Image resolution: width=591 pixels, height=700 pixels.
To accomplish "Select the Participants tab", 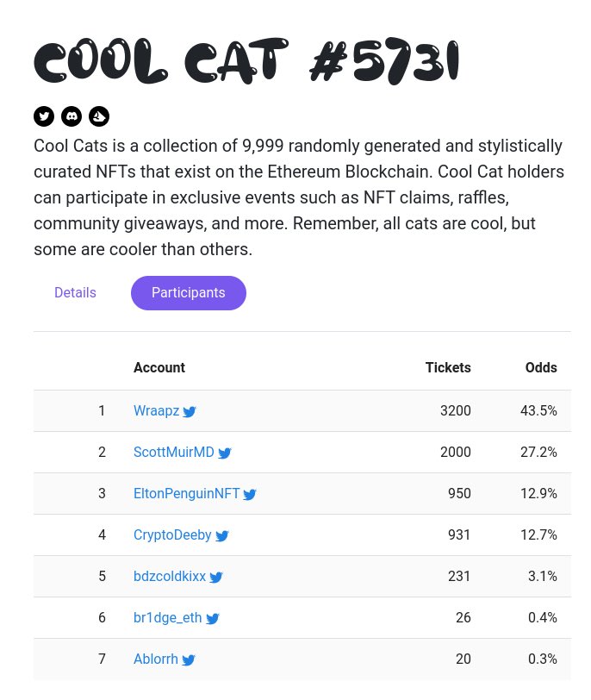I will tap(189, 293).
